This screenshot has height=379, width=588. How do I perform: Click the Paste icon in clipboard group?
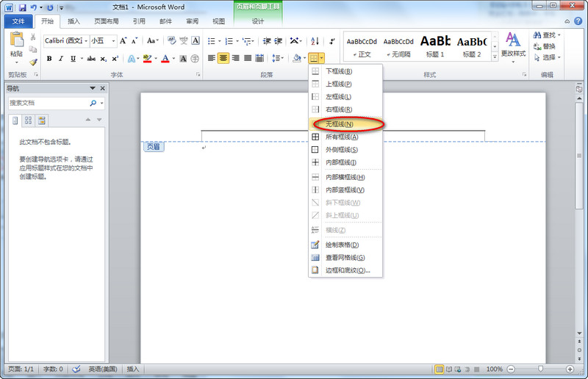point(16,44)
